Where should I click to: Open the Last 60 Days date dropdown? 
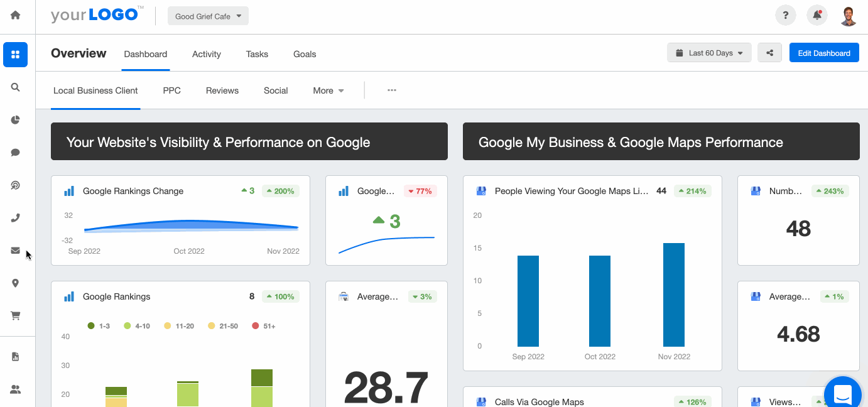pos(709,53)
